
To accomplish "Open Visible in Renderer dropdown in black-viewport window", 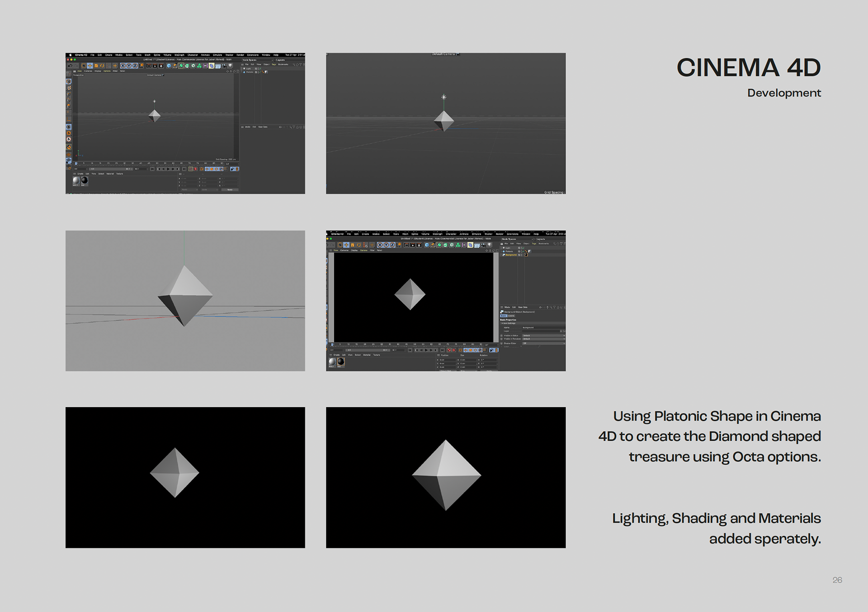I will (x=544, y=339).
